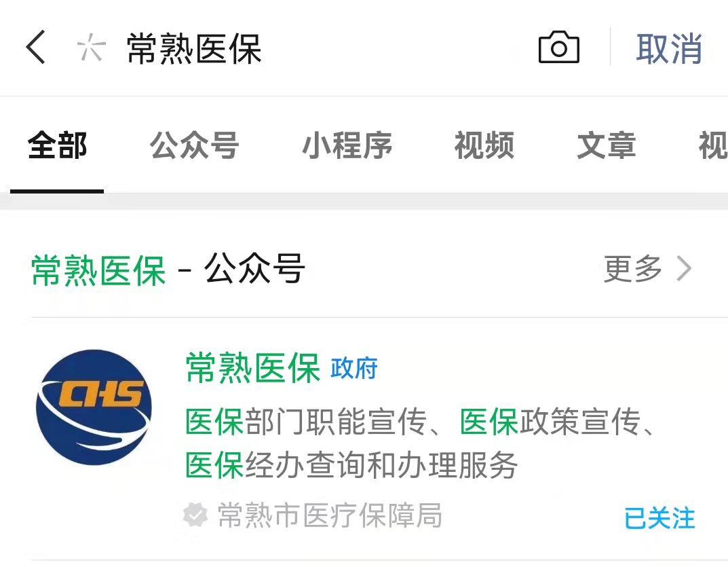
Task: Expand 更多 chevron arrow
Action: pyautogui.click(x=684, y=269)
